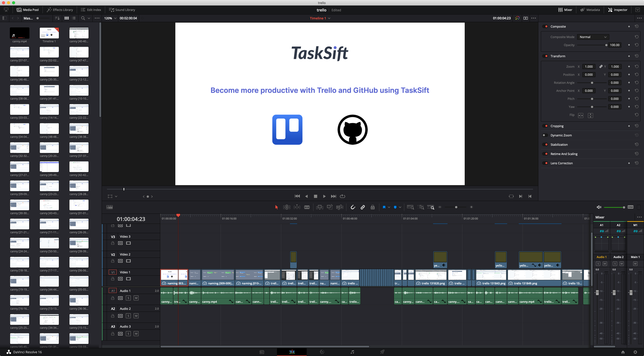
Task: Toggle the Position Lock icon
Action: tap(372, 207)
